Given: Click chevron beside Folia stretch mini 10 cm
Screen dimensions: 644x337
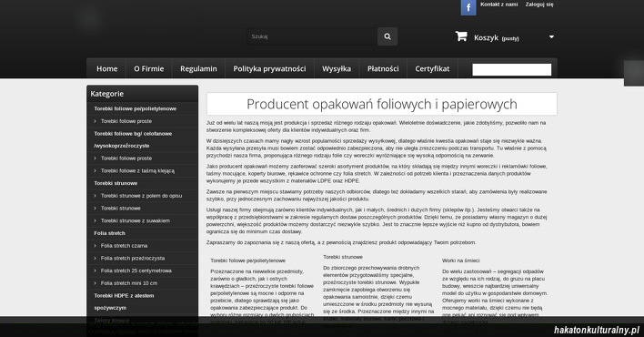Looking at the screenshot, I should coord(96,283).
